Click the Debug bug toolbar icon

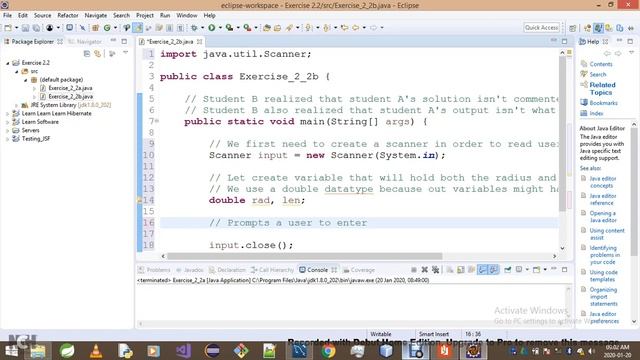tap(194, 27)
